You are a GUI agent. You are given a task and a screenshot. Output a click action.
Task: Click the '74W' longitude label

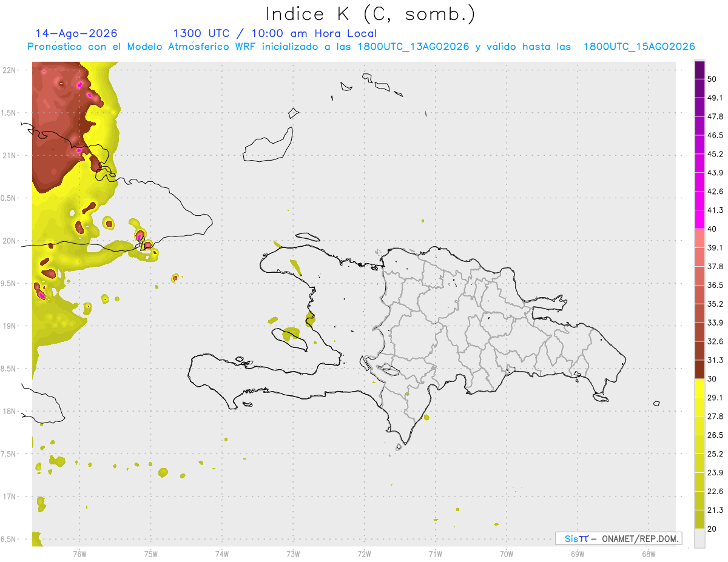click(222, 554)
